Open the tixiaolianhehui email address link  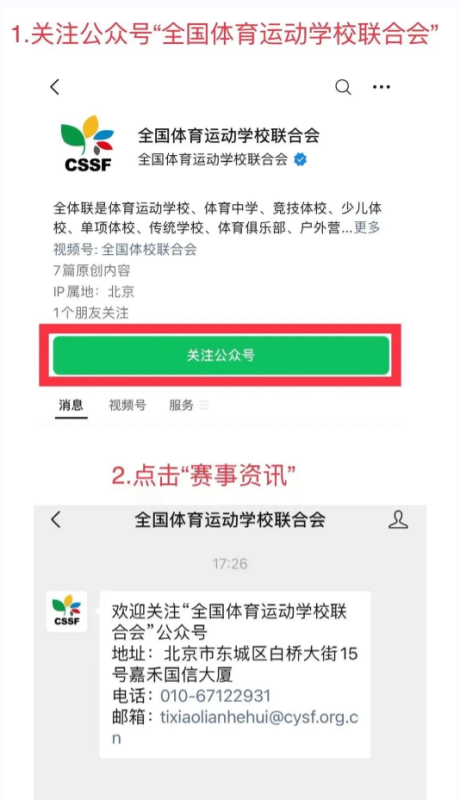point(236,727)
